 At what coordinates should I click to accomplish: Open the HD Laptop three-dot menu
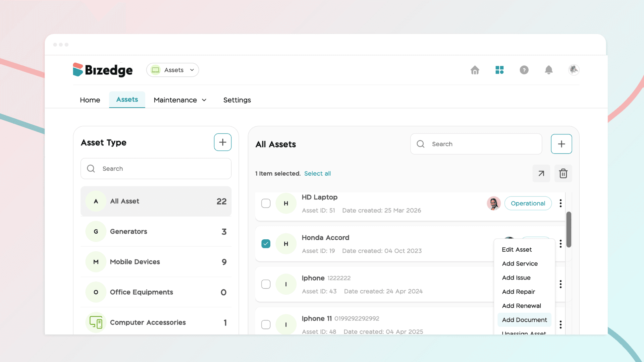(x=560, y=203)
